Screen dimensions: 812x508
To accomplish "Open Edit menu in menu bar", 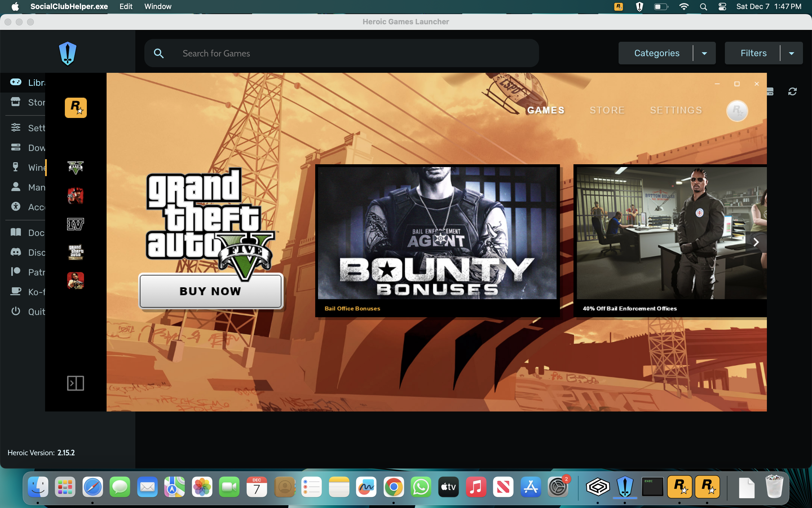I will point(126,6).
